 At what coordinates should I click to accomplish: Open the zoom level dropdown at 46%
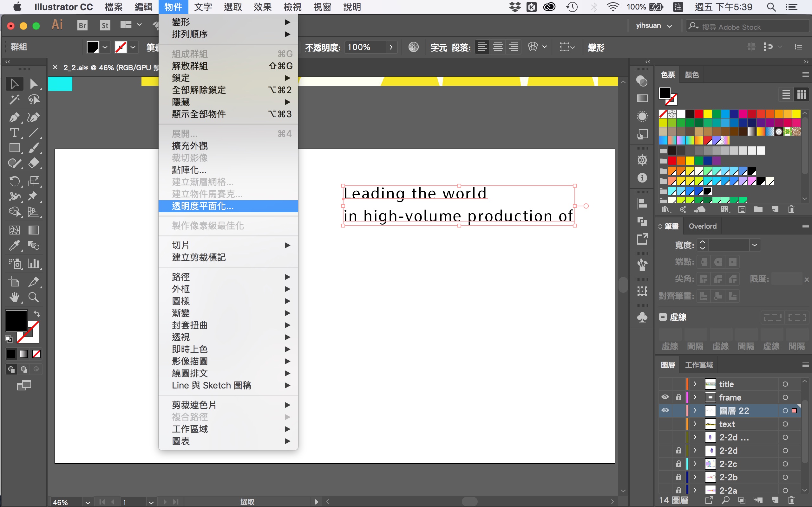coord(88,502)
